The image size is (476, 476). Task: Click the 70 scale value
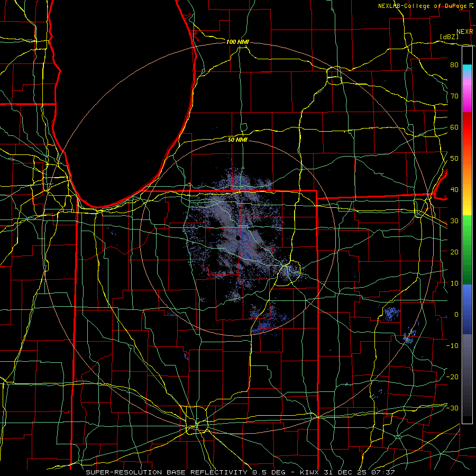[454, 96]
